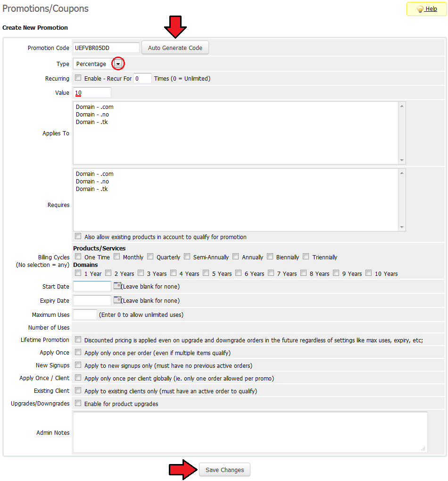The image size is (448, 481).
Task: Grab the Admin Notes resize handle
Action: (423, 449)
